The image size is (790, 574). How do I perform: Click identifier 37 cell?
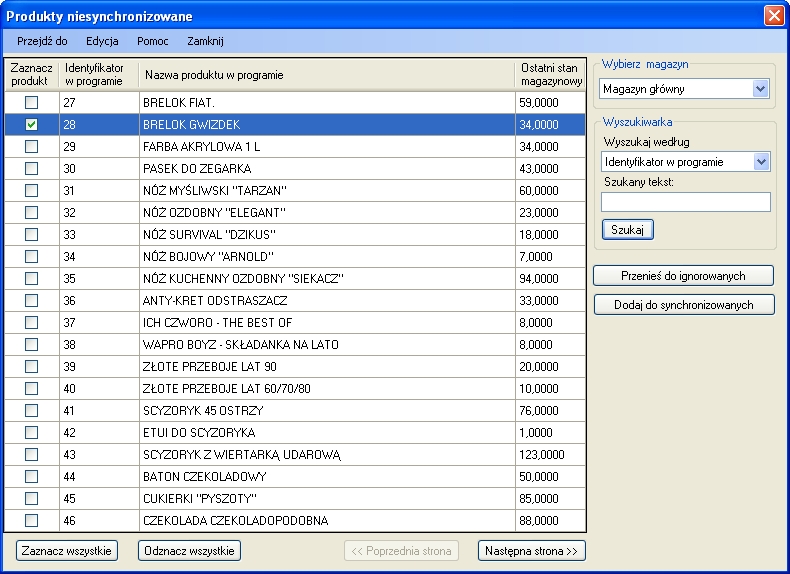pyautogui.click(x=99, y=323)
